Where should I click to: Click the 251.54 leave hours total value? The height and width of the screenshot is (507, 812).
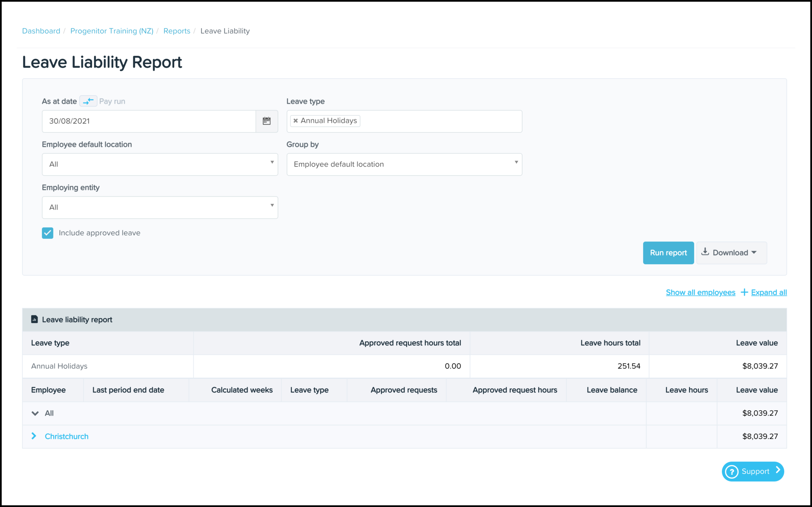pos(629,366)
